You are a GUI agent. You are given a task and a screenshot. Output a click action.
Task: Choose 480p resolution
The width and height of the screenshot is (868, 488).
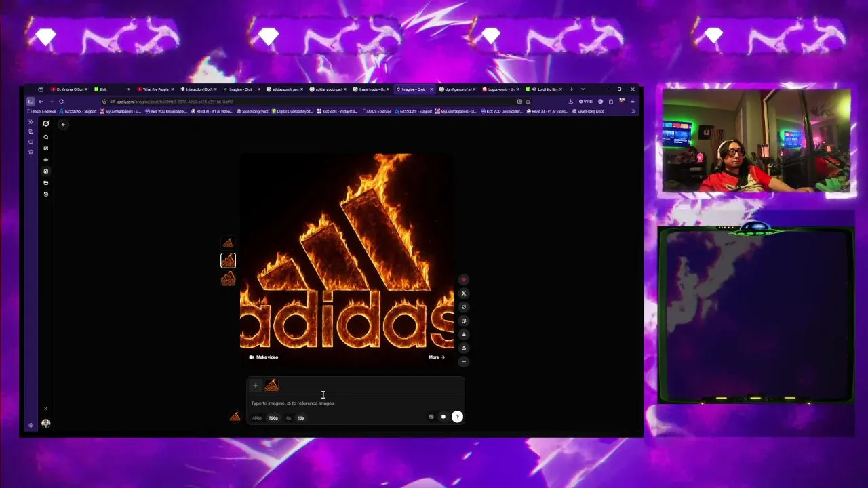pos(257,418)
